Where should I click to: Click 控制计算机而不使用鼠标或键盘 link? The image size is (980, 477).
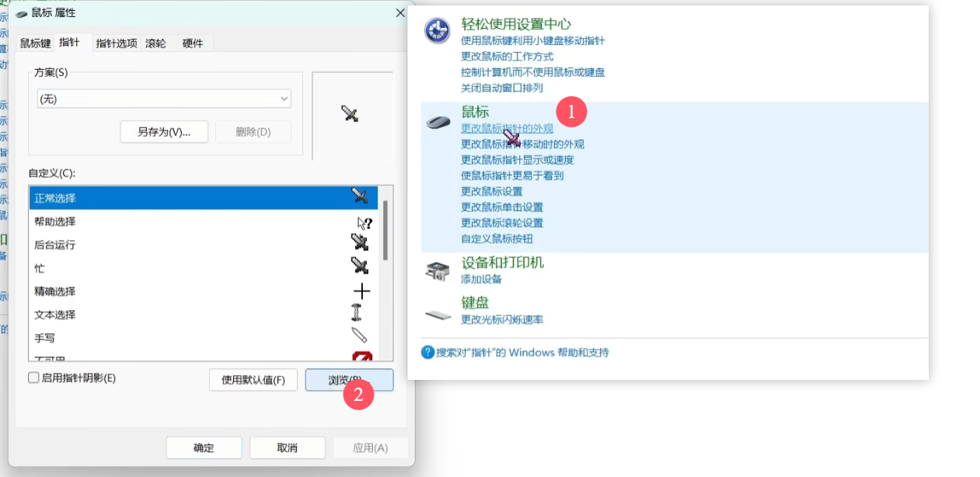tap(532, 72)
